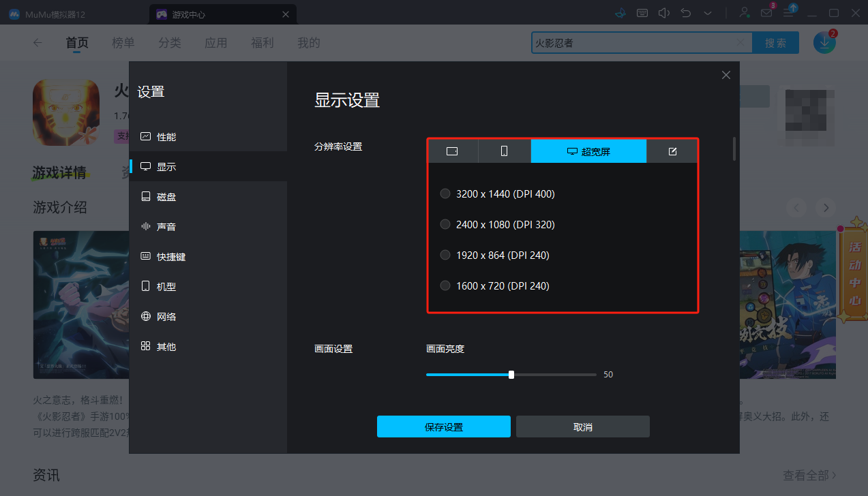This screenshot has height=496, width=868.
Task: Open the 性能 settings panel
Action: tap(166, 136)
